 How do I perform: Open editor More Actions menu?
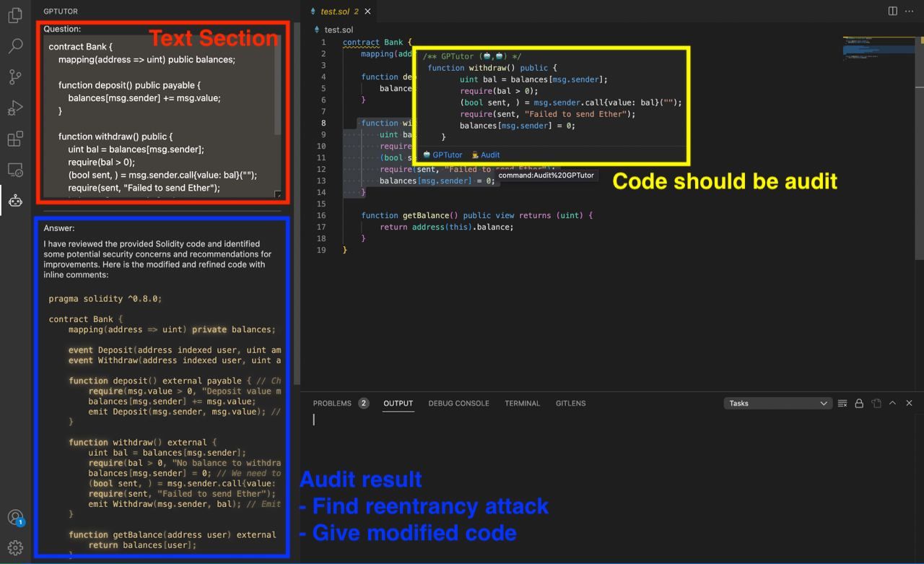[909, 11]
